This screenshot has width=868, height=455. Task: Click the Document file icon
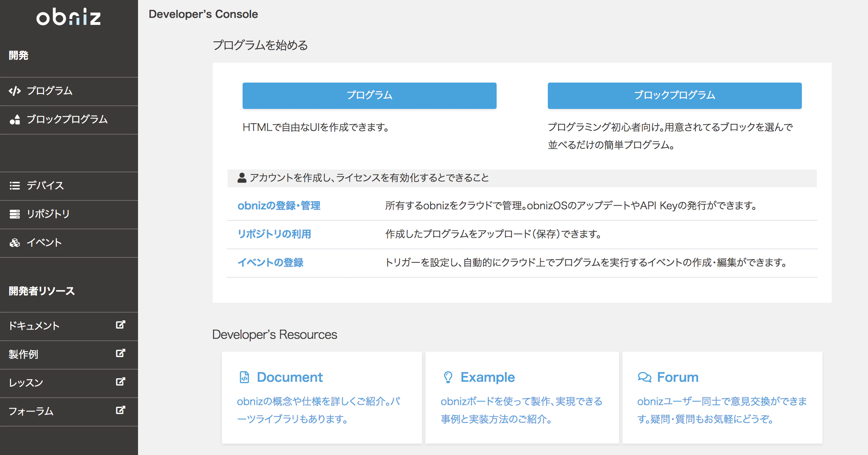(x=244, y=377)
